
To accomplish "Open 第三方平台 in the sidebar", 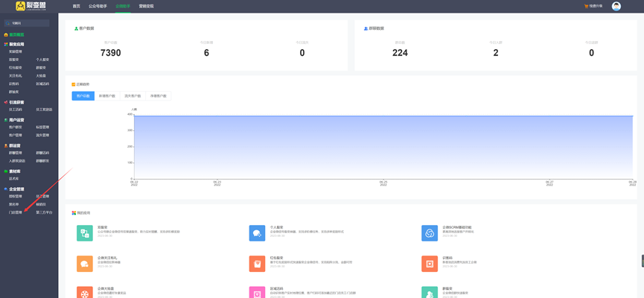I will click(x=44, y=212).
